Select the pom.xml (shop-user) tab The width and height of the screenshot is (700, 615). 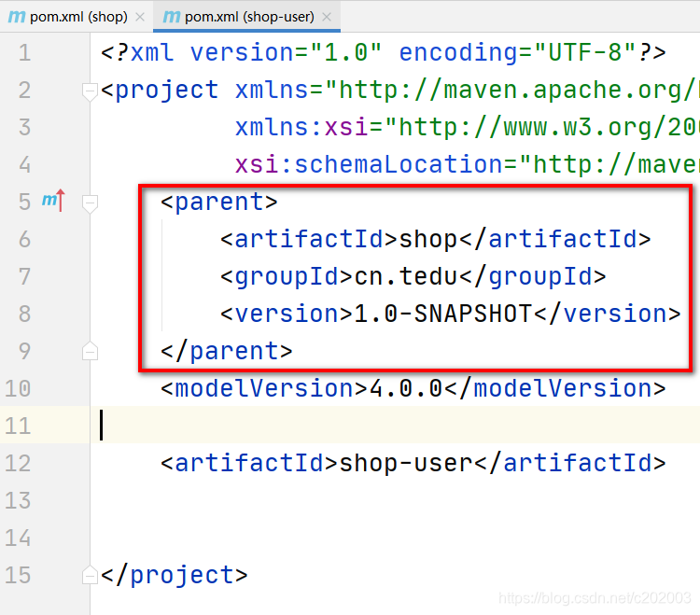(246, 17)
